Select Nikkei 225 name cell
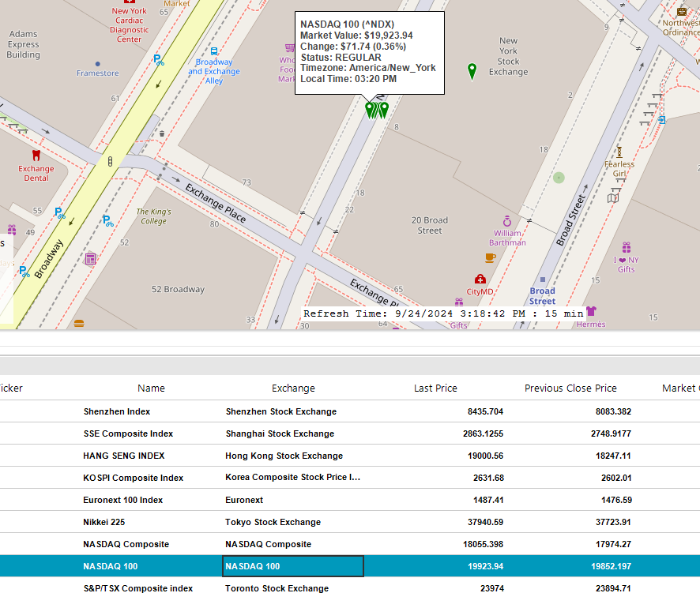This screenshot has width=700, height=593. pyautogui.click(x=104, y=522)
